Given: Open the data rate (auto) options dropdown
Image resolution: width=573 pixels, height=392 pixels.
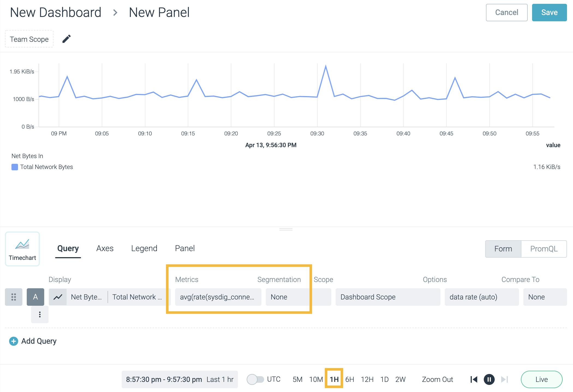Looking at the screenshot, I should click(482, 297).
